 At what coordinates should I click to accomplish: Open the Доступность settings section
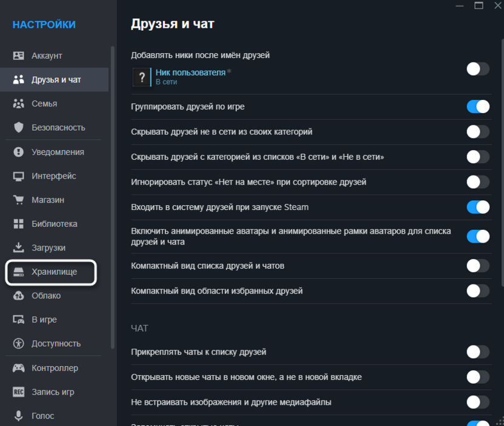tap(54, 344)
